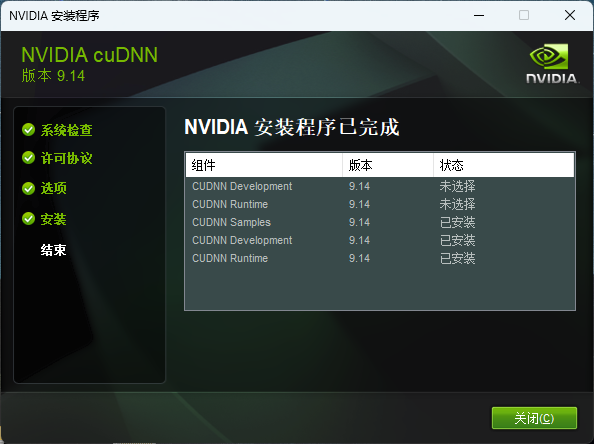
Task: Select the CUDNN Runtime row marked 已安装
Action: pos(380,258)
